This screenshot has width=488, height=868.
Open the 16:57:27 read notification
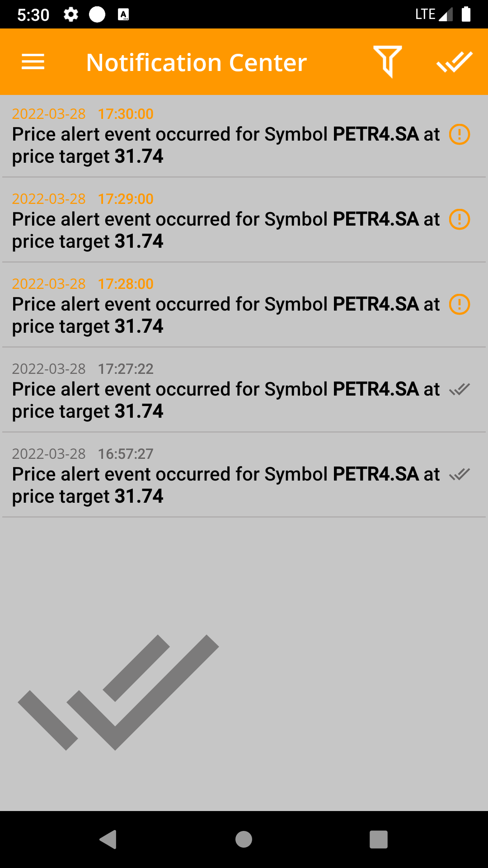pos(226,485)
